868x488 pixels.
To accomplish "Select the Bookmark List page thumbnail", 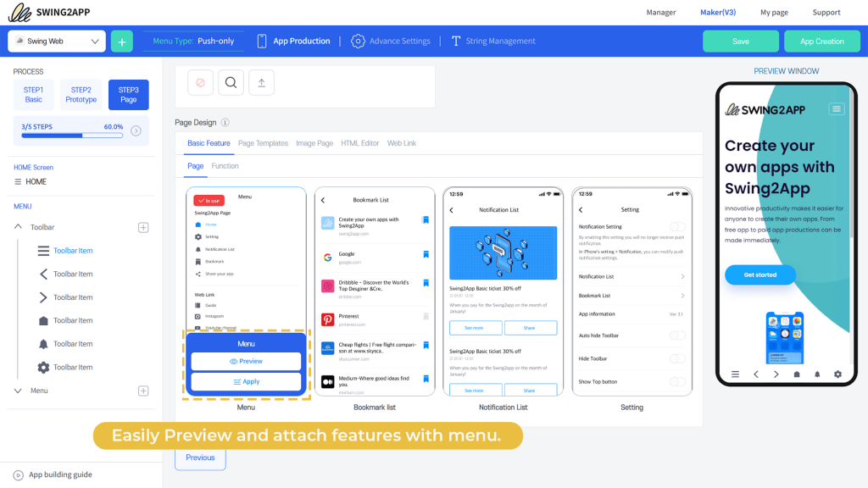I will point(375,291).
